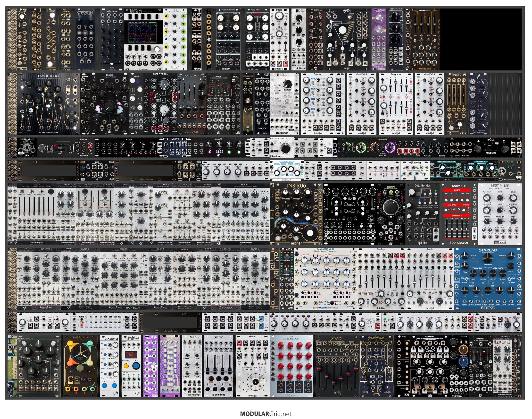Select the Pamela's PRO Workout module
The height and width of the screenshot is (419, 532).
[131, 366]
